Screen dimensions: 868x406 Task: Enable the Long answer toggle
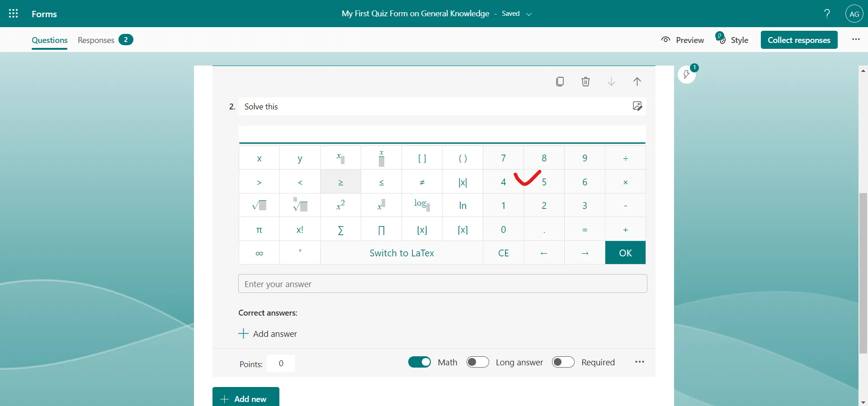[x=478, y=362]
